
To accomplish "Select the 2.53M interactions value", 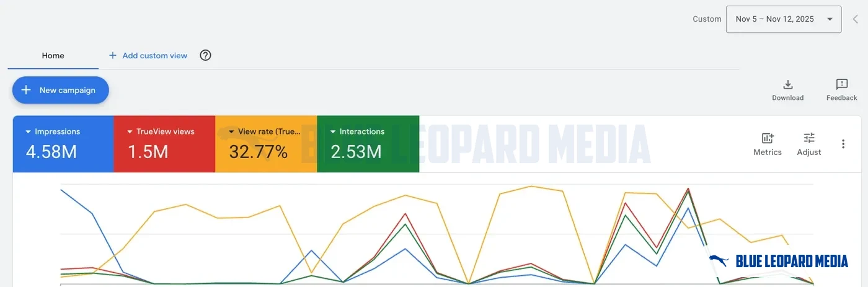I will (356, 151).
